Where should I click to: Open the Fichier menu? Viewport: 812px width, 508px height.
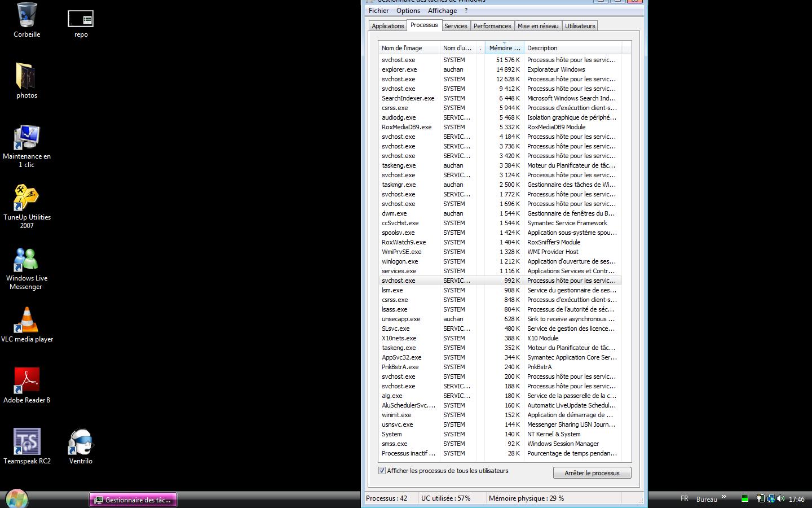[378, 11]
